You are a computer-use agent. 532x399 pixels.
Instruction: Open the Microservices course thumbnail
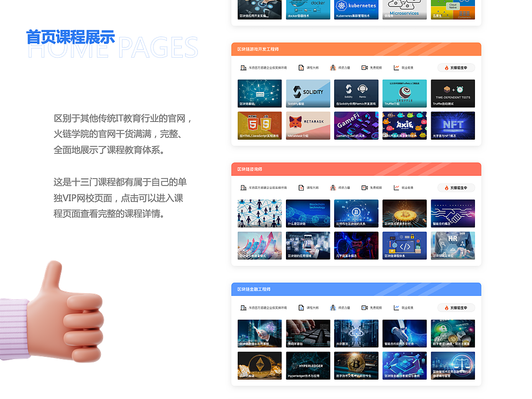click(405, 9)
